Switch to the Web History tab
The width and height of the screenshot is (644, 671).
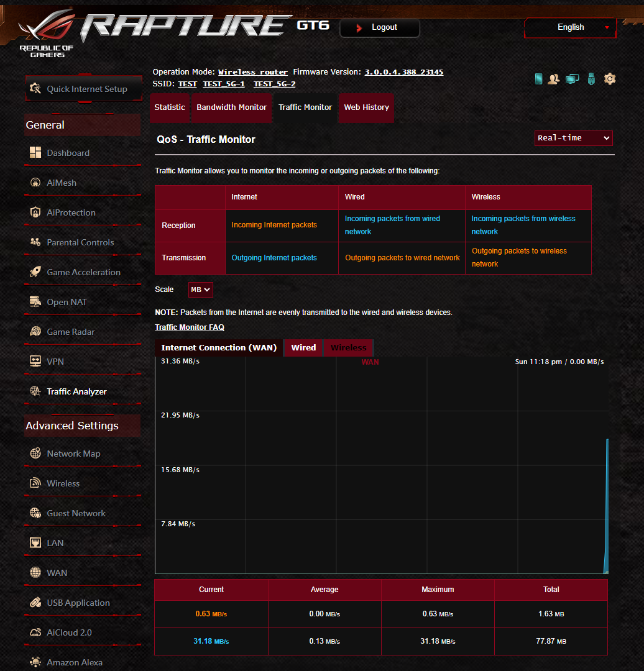point(366,107)
